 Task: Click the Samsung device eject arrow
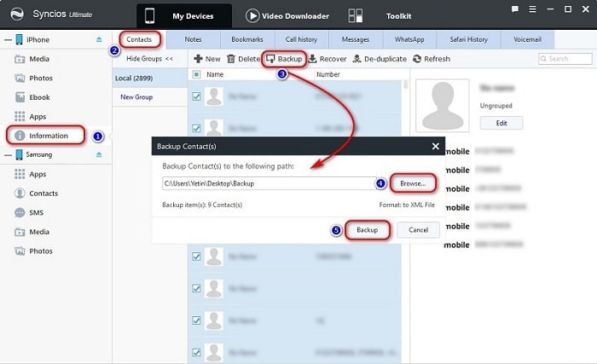tap(99, 154)
